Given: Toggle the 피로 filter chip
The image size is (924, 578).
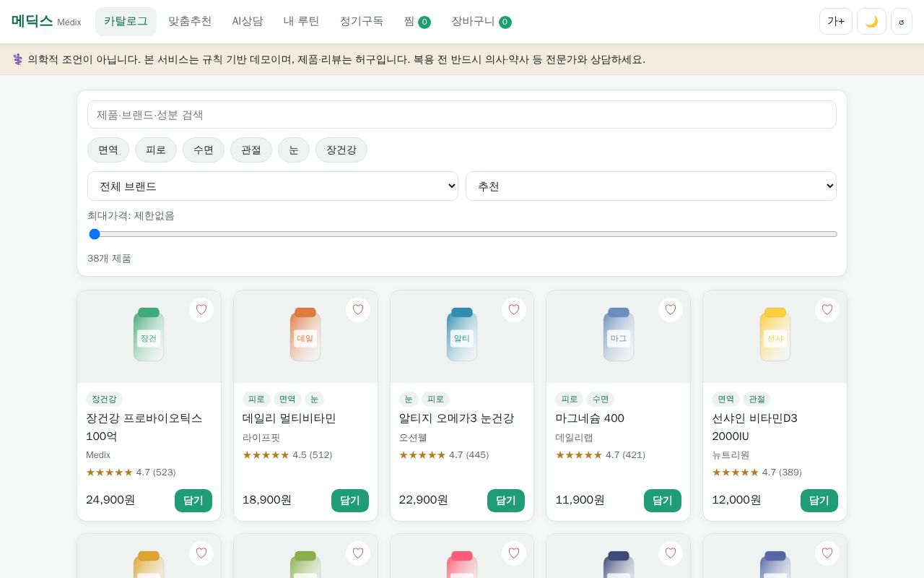Looking at the screenshot, I should click(156, 150).
